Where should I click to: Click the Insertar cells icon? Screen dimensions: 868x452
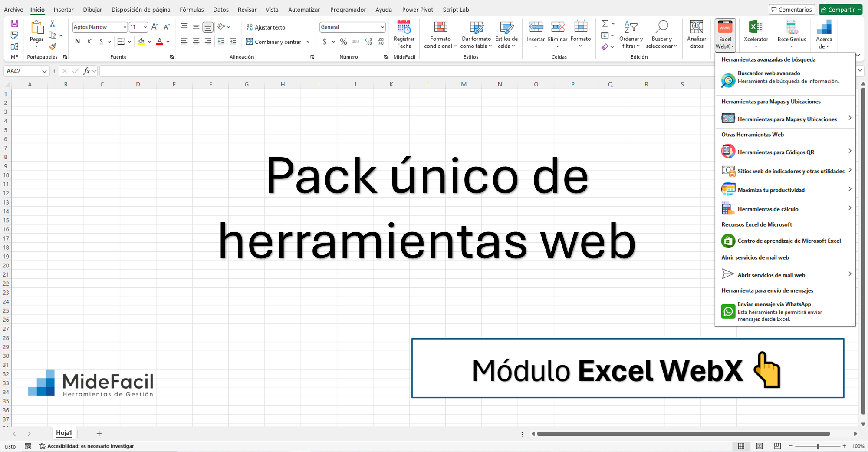point(536,27)
